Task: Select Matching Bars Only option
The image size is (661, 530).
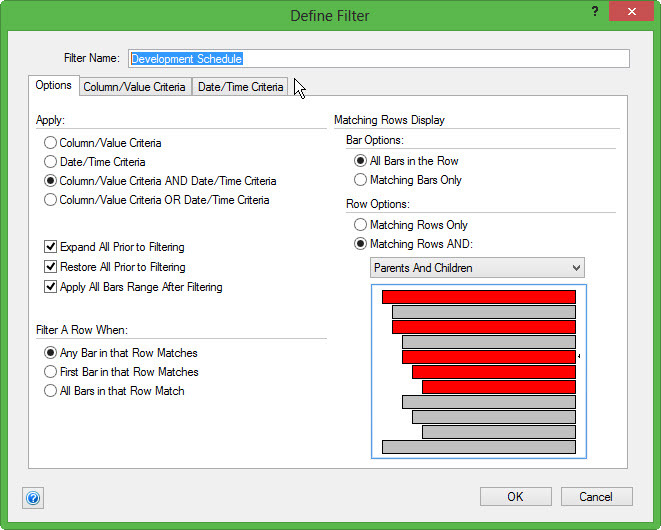Action: [361, 180]
